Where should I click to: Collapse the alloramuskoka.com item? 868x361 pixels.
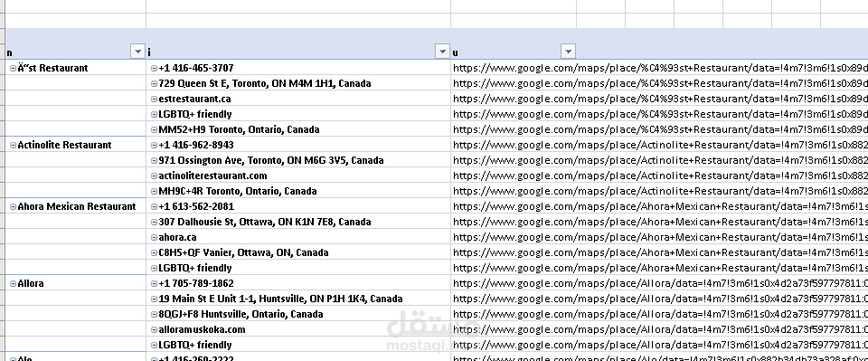(155, 329)
